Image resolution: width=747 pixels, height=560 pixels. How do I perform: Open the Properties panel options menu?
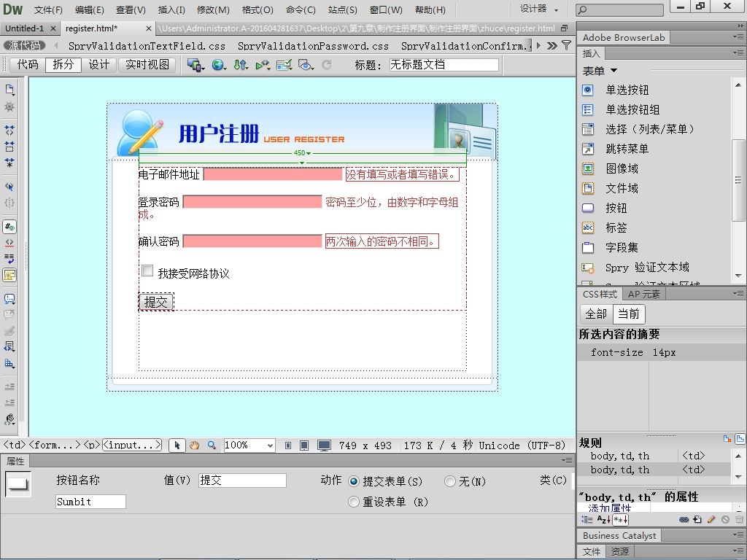(x=566, y=460)
